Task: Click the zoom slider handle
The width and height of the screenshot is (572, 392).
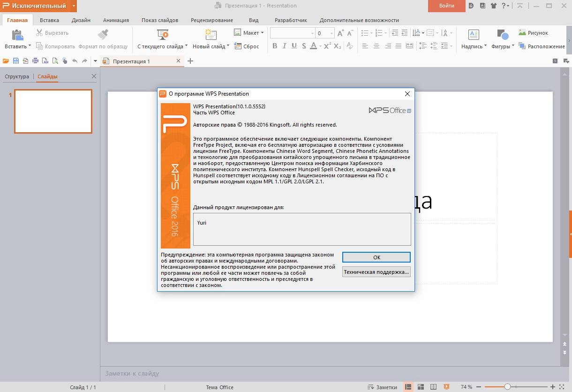Action: (x=507, y=387)
